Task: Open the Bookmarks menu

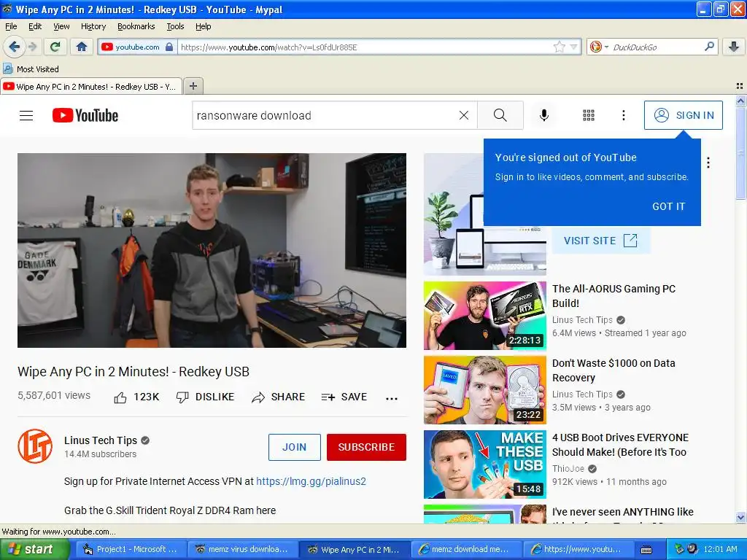Action: (x=136, y=26)
